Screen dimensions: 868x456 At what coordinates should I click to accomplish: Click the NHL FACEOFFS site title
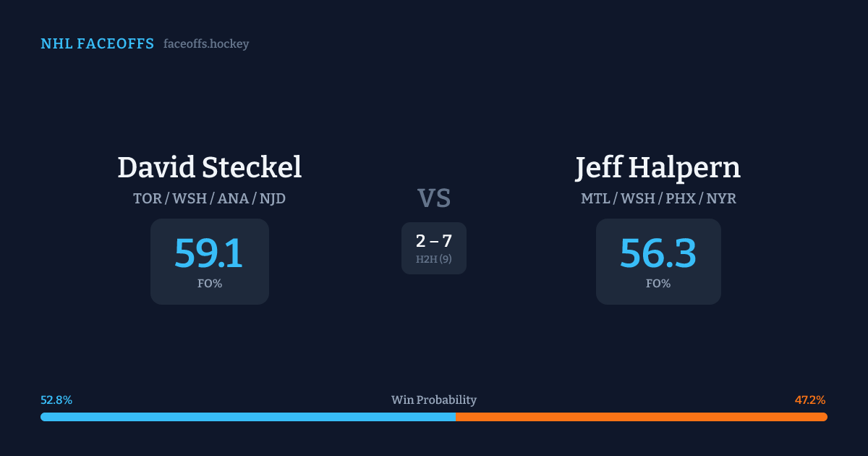click(97, 44)
